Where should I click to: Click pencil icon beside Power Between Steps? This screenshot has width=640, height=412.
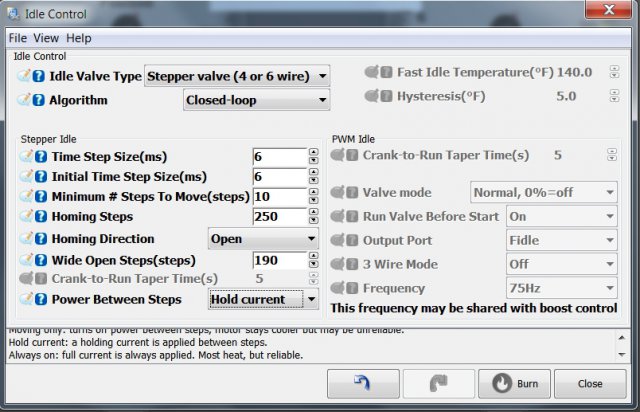pyautogui.click(x=25, y=298)
